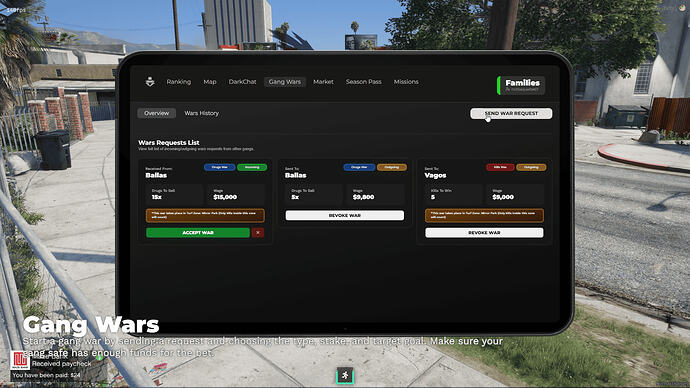This screenshot has height=388, width=690.
Task: Click green Incoming tag on Ballas card
Action: tap(252, 167)
